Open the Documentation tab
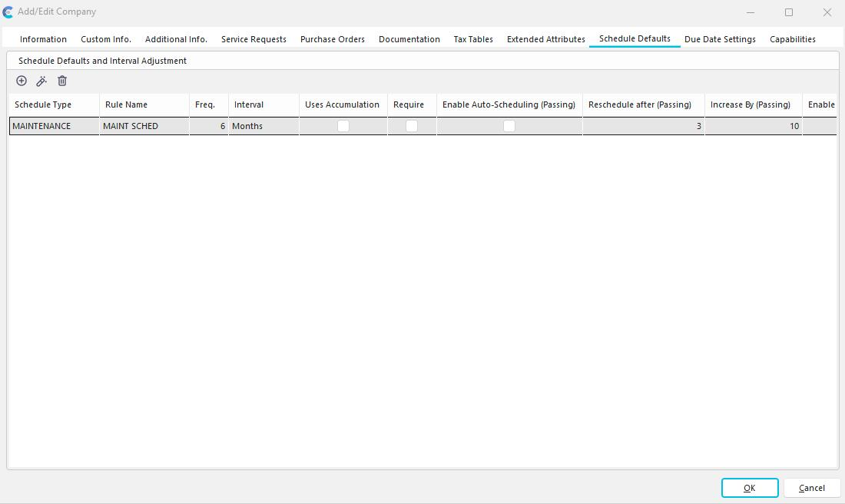This screenshot has width=845, height=504. 409,39
